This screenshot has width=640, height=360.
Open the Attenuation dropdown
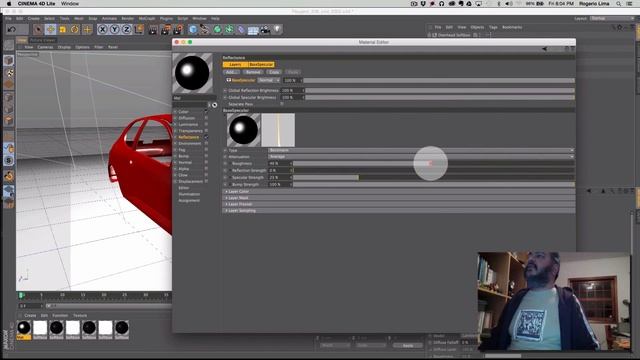pos(421,157)
